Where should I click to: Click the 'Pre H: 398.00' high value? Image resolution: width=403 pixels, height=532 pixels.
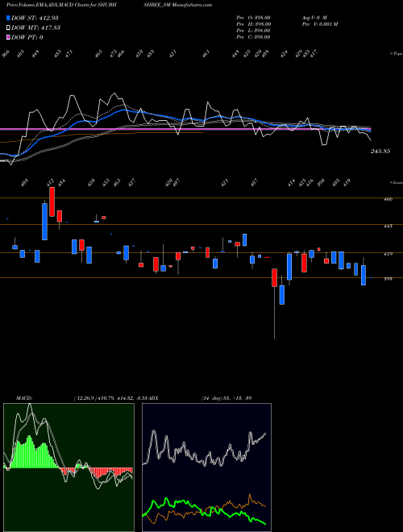coord(253,24)
